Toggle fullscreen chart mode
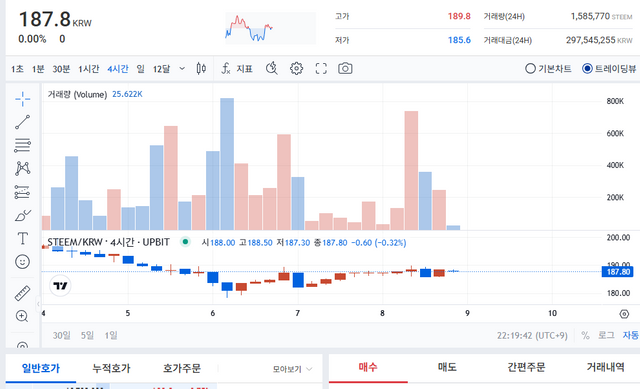640x389 pixels. (321, 69)
